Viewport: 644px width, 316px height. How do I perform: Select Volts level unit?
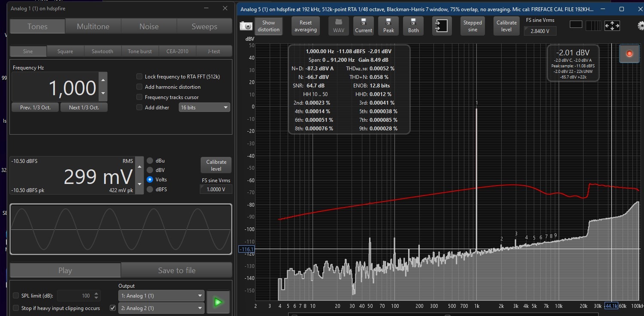(150, 180)
